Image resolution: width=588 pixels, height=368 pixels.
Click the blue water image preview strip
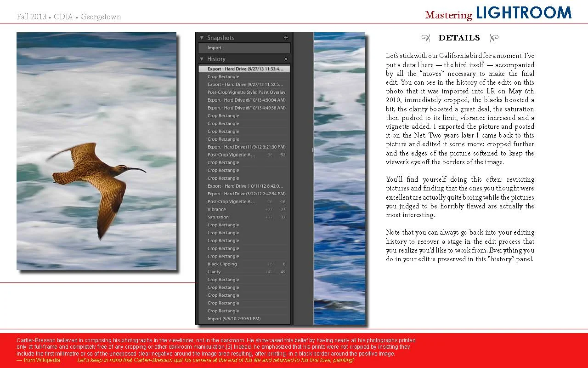(339, 178)
